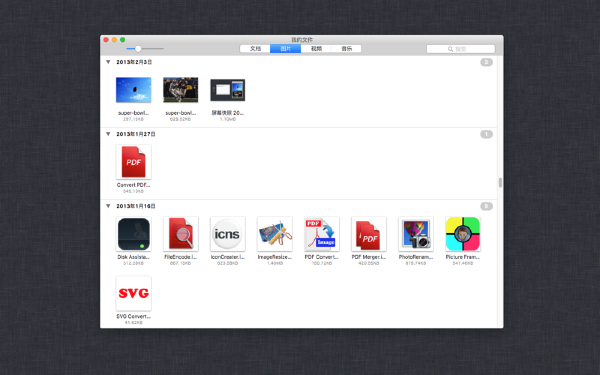Collapse the 2013年1月16日 group triangle
The height and width of the screenshot is (375, 600).
(108, 206)
